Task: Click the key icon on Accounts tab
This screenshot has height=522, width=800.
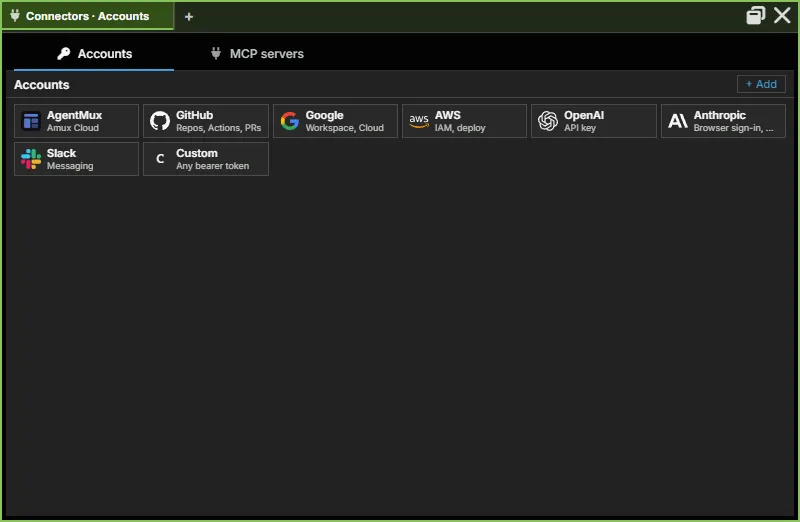Action: [x=64, y=54]
